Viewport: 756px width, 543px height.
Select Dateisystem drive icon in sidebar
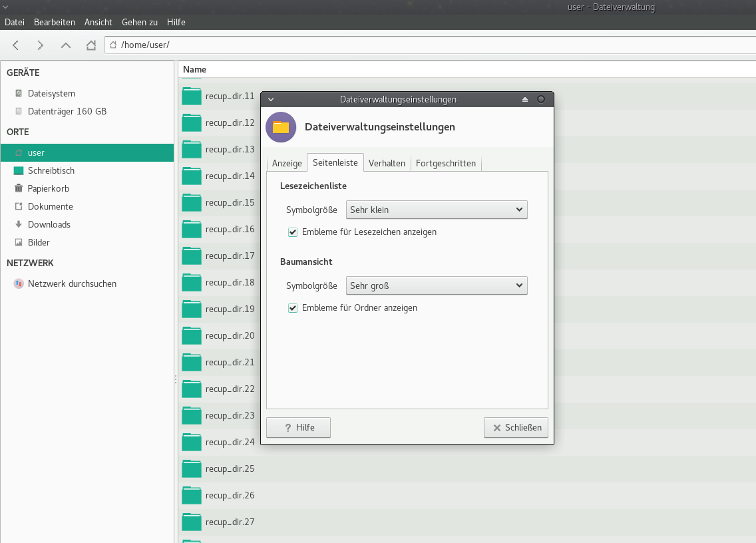point(19,93)
